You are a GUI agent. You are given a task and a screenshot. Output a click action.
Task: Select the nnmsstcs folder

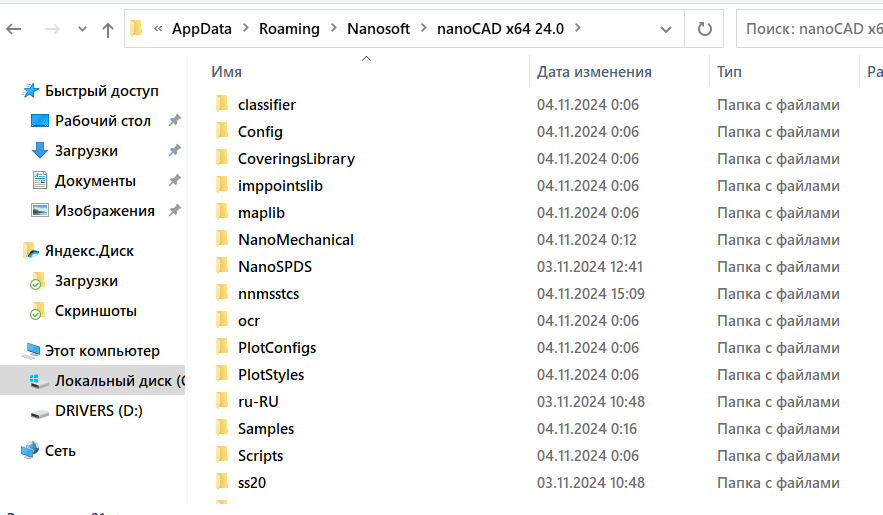pos(268,294)
